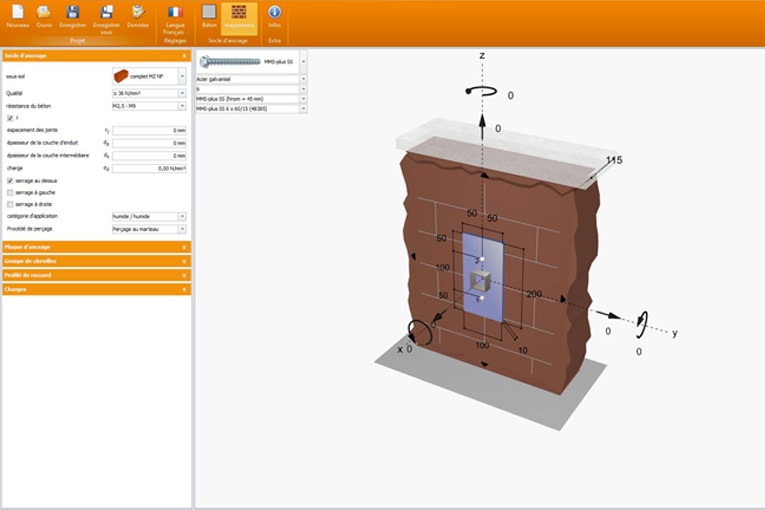Open the Données clipboard icon

[x=138, y=13]
